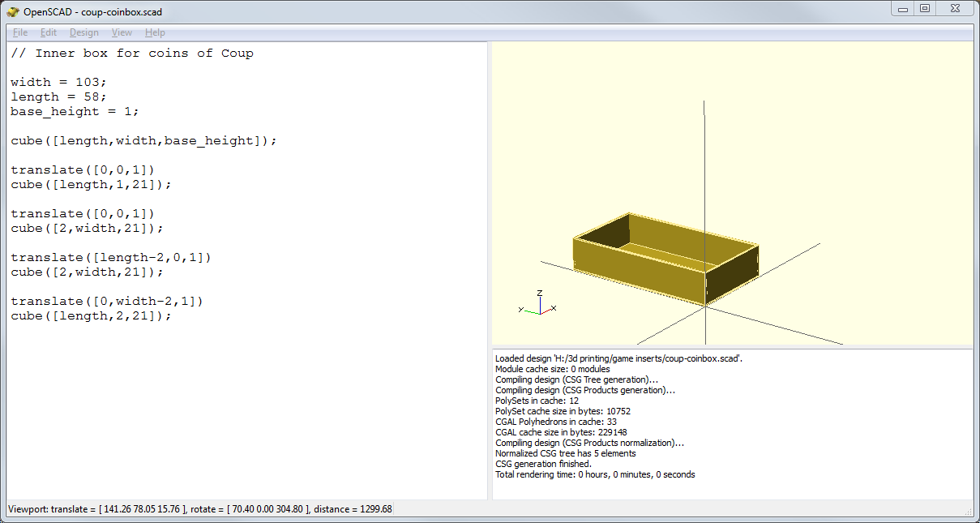Click 'CSG generation finished.' console line

click(x=541, y=464)
